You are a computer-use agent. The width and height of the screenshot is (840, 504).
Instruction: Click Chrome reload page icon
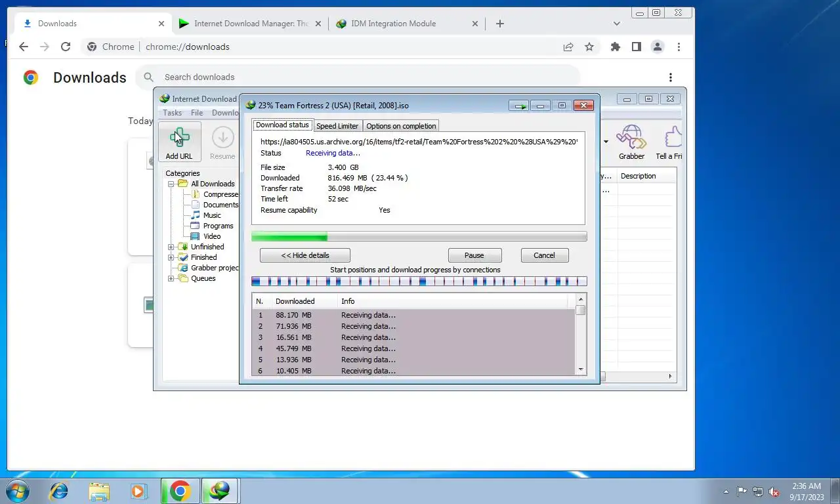[x=66, y=47]
